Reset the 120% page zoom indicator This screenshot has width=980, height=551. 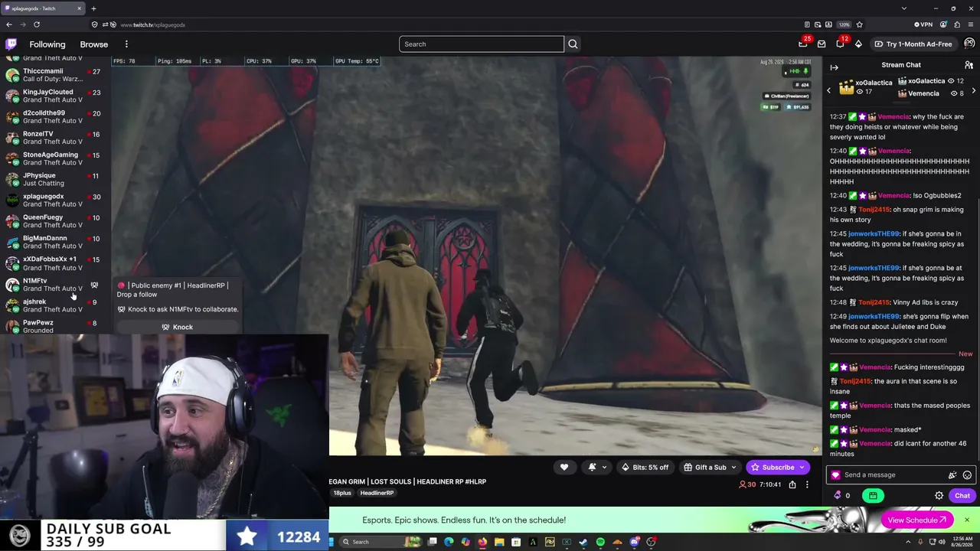(x=844, y=24)
